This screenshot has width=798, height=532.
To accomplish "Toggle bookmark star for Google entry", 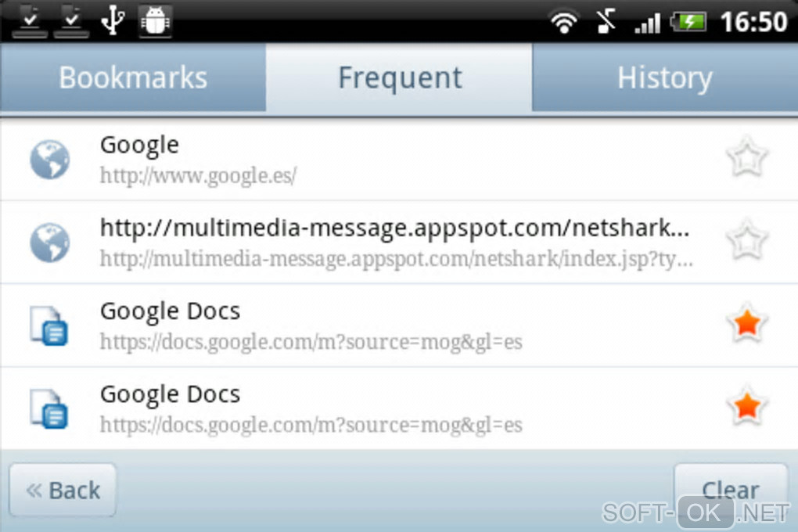I will tap(746, 158).
